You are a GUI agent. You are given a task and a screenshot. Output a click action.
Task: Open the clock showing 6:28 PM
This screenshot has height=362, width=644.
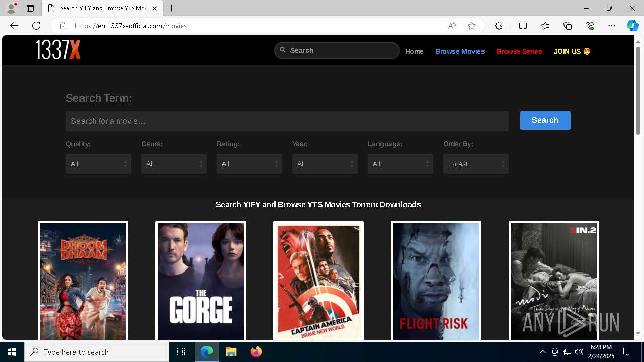601,352
